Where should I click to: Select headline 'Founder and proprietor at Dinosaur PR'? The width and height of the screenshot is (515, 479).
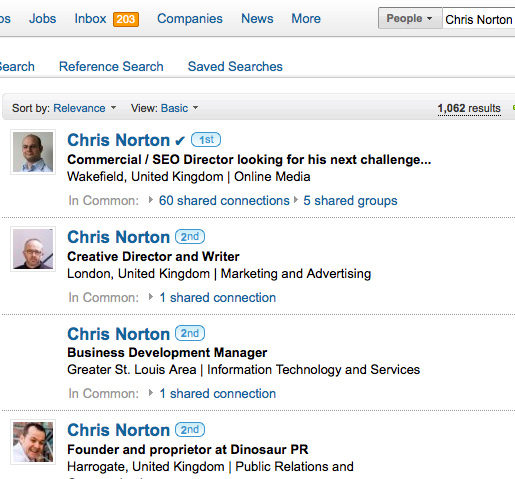[188, 450]
